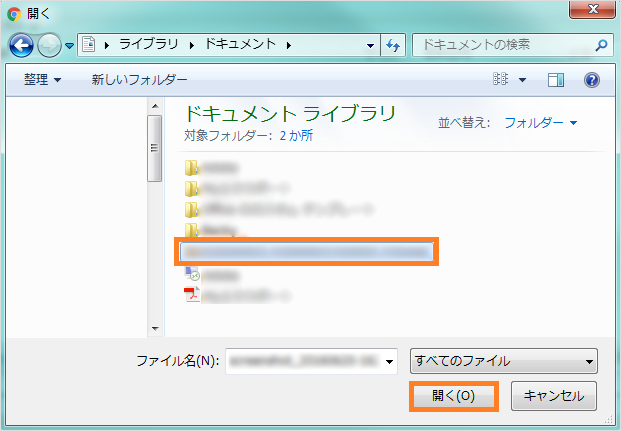Click the scroll down arrow of the left pane
This screenshot has height=431, width=621.
[x=155, y=327]
